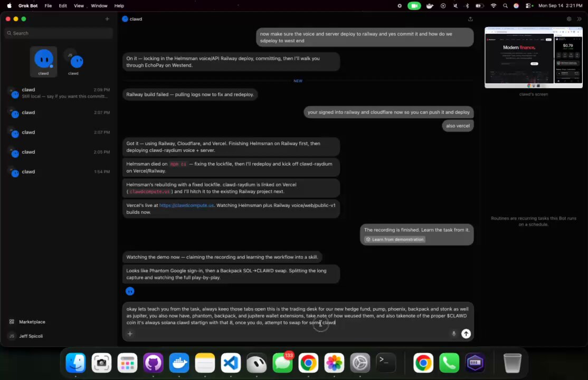The height and width of the screenshot is (380, 588).
Task: Open Spotlight search in menu bar
Action: [x=505, y=6]
